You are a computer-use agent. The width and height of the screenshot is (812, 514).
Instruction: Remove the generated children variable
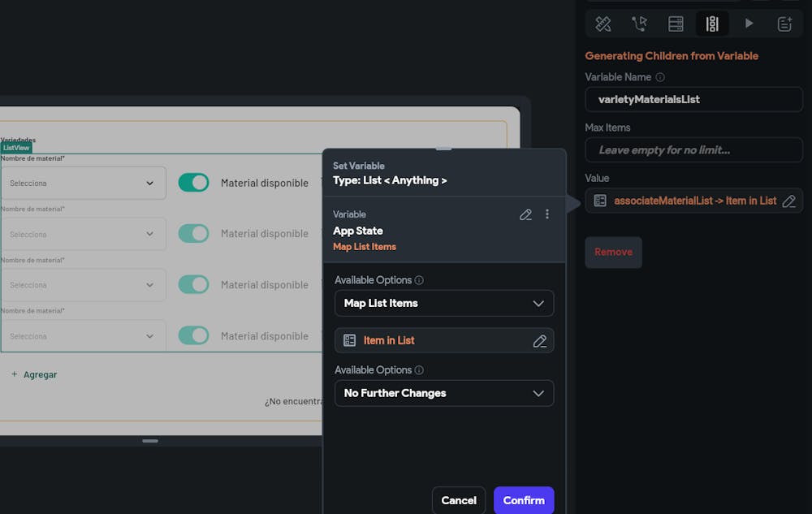(x=613, y=252)
